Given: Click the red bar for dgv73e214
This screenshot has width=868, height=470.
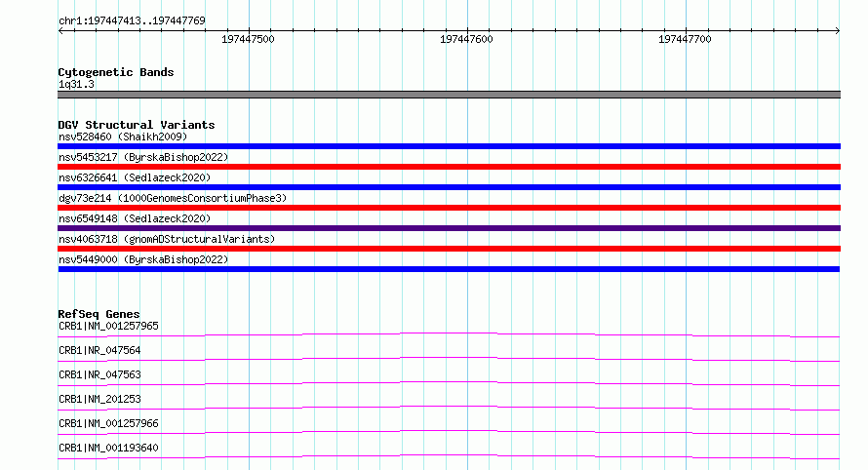Looking at the screenshot, I should (x=449, y=208).
